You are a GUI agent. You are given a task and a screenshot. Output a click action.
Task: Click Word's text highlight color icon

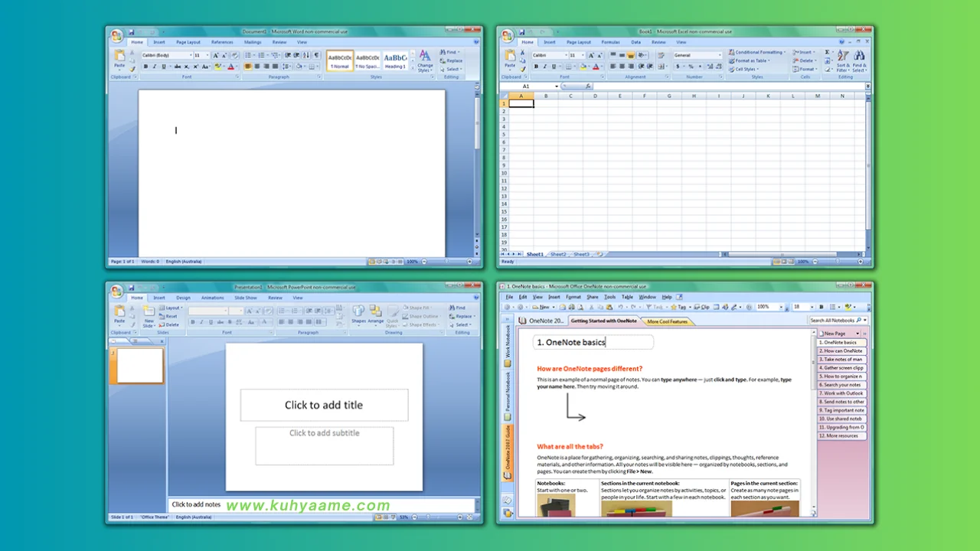coord(217,67)
